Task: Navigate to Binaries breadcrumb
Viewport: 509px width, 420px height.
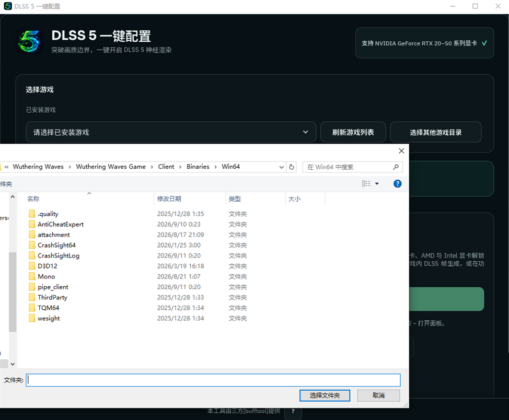Action: coord(198,167)
